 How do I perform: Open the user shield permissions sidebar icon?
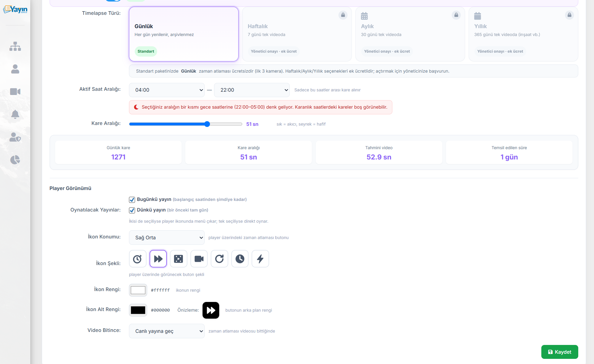tap(15, 137)
